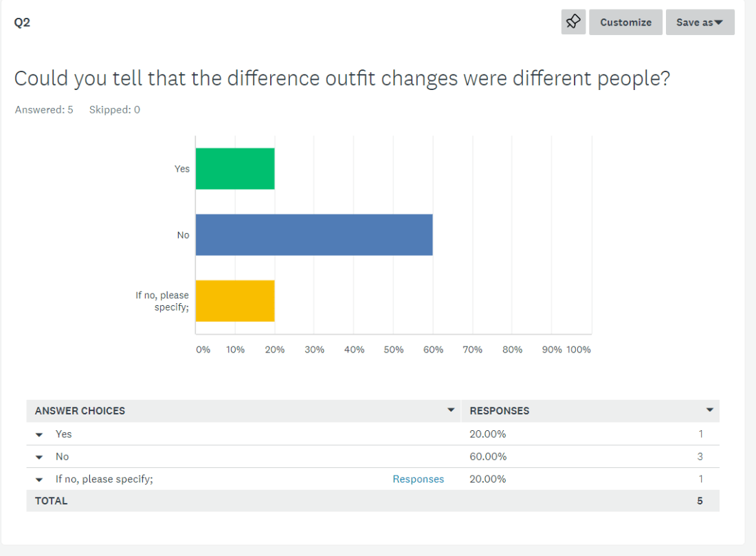The image size is (756, 556).
Task: Expand the No answer row arrow
Action: [x=39, y=457]
